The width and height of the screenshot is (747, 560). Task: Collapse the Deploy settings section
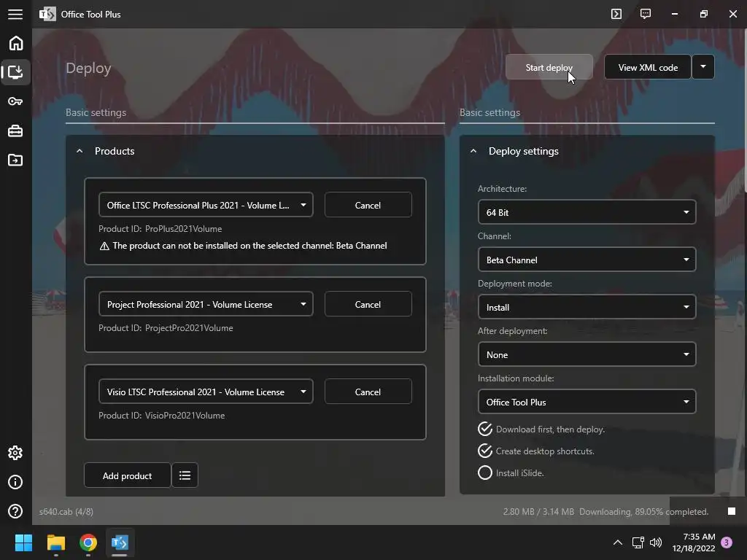click(473, 151)
